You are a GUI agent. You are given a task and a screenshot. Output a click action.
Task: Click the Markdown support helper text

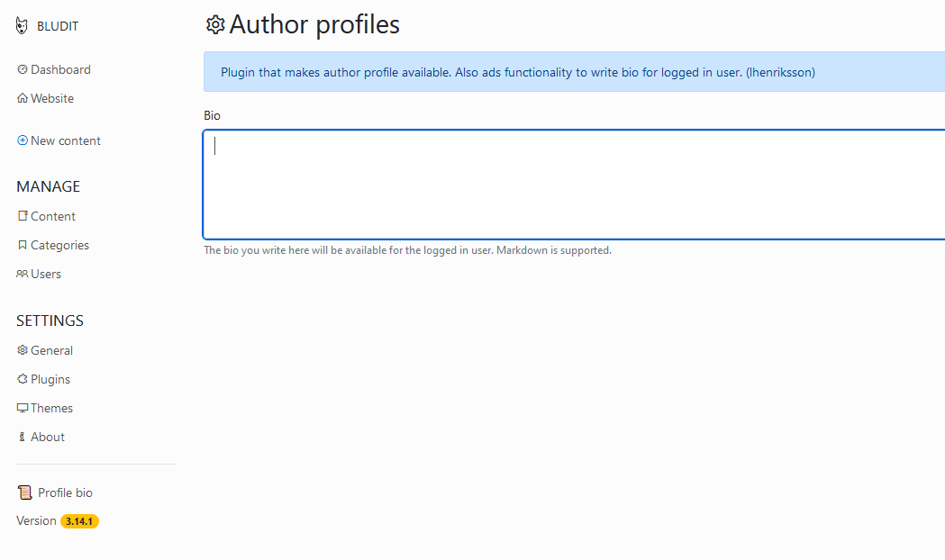406,250
